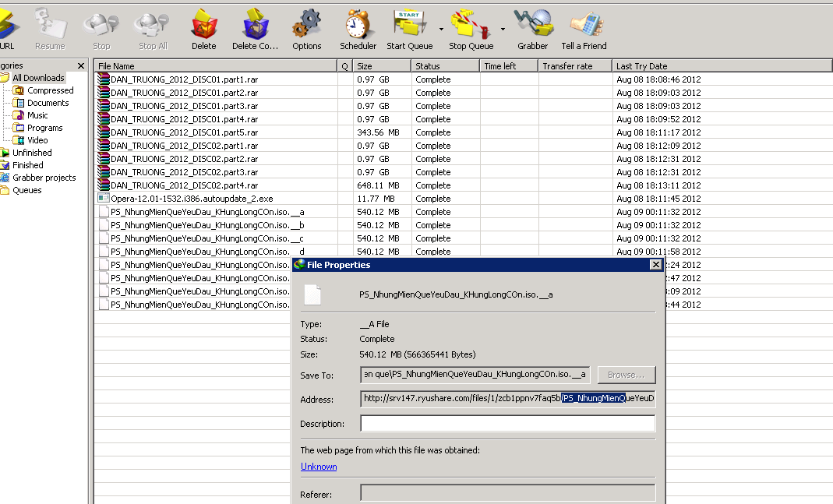Screen dimensions: 833x504
Task: Open the Unknown web page link
Action: pyautogui.click(x=319, y=467)
